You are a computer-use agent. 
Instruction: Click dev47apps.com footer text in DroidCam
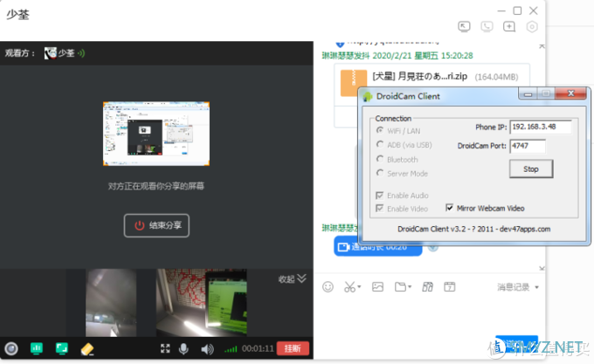[525, 229]
